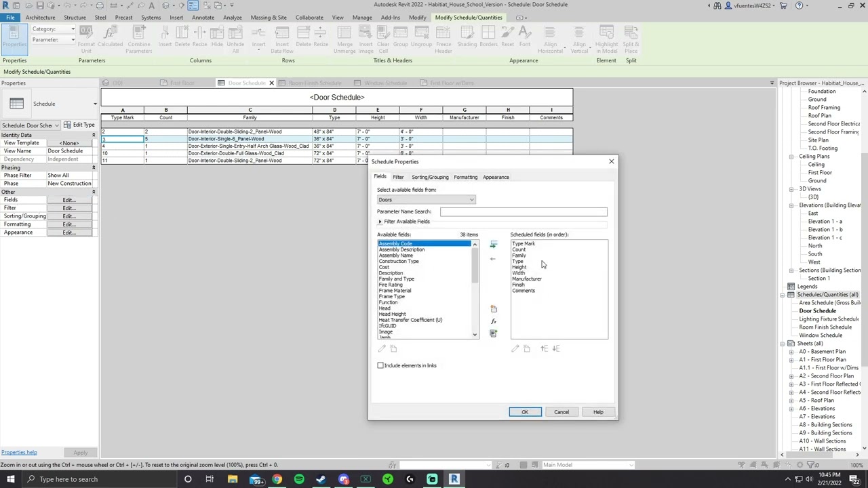Screen dimensions: 868x488
Task: Click OK in Schedule Properties
Action: click(525, 412)
